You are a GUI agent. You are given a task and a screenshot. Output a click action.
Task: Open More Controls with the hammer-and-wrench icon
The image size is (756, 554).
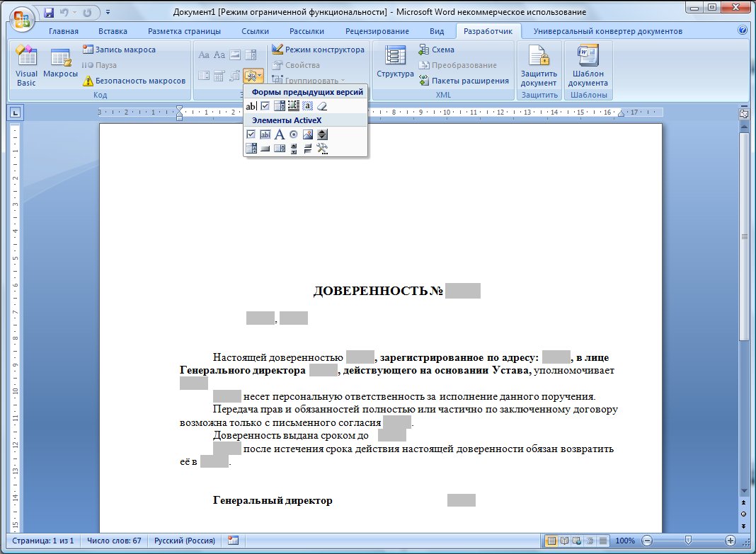pos(322,149)
